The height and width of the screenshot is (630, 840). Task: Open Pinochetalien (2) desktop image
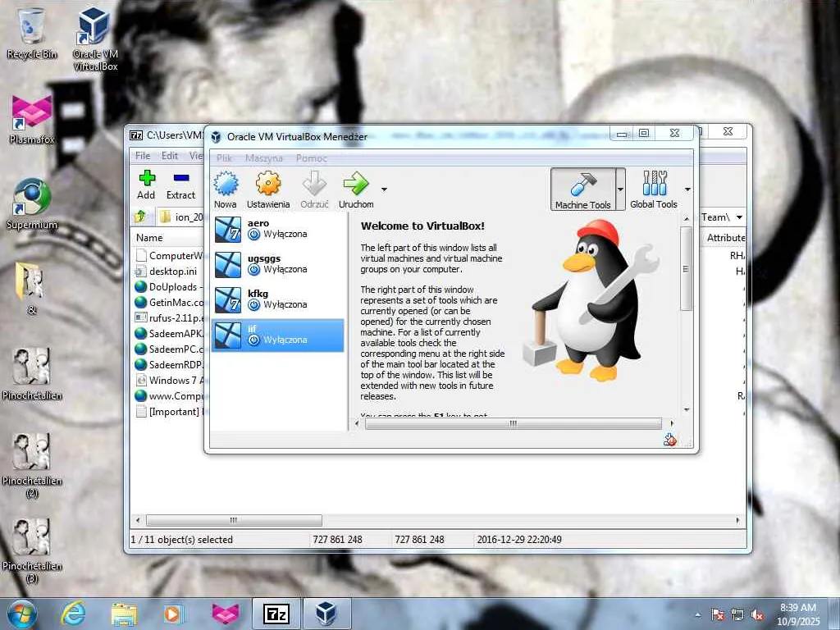pos(32,465)
